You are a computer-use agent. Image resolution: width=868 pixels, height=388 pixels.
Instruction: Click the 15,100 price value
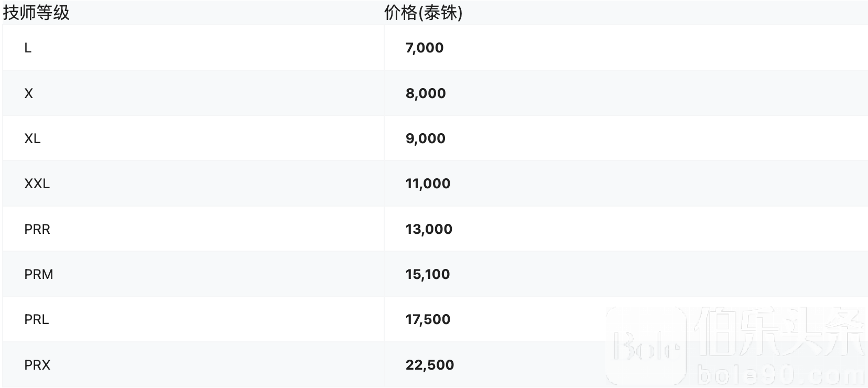coord(428,274)
